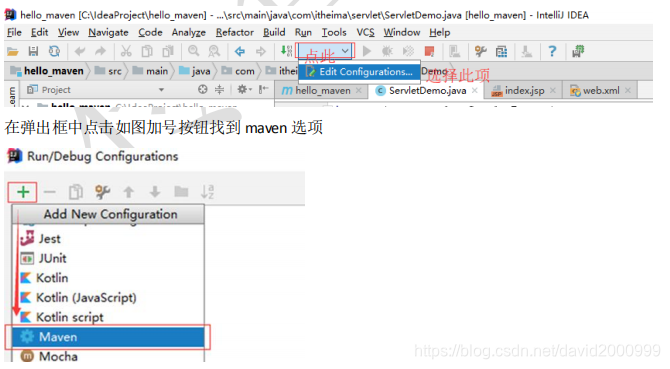The image size is (670, 369).
Task: Click the Undo arrow in the toolbar
Action: (x=79, y=52)
